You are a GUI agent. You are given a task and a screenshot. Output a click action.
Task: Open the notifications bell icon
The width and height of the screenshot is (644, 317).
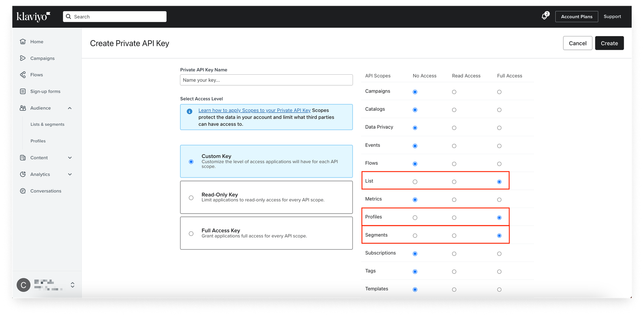[x=544, y=16]
